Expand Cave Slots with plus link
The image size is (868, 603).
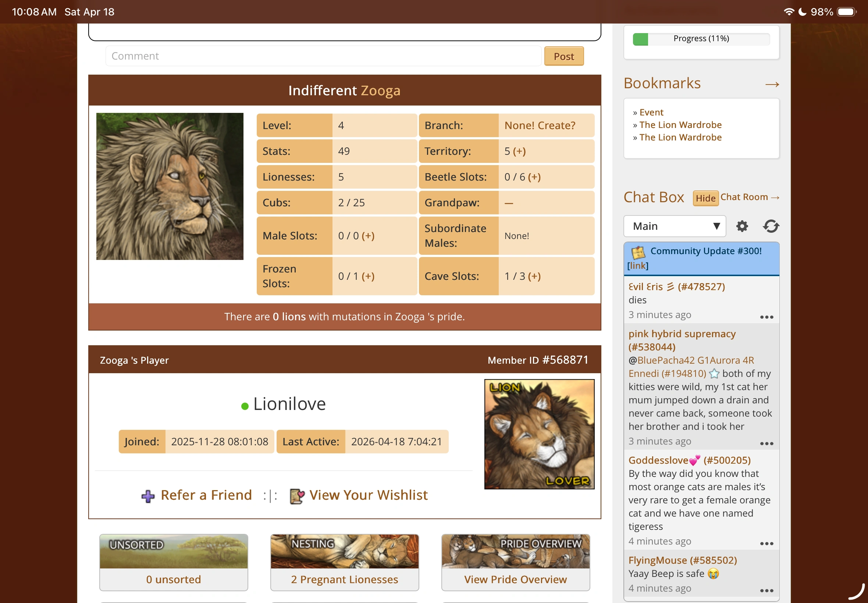[x=534, y=276]
